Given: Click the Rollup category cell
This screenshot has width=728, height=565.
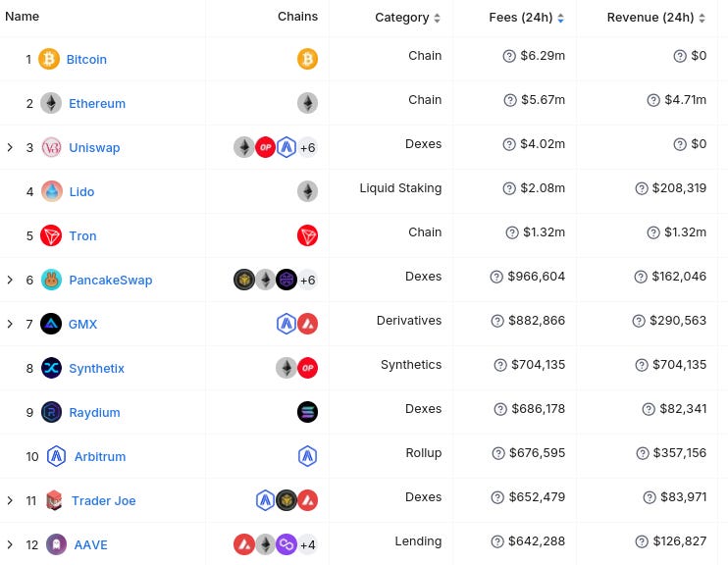Looking at the screenshot, I should click(x=424, y=452).
